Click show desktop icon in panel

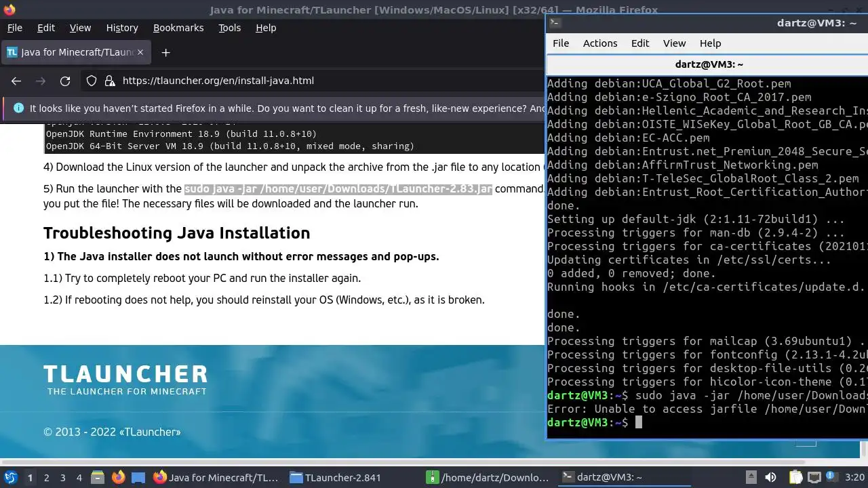138,477
